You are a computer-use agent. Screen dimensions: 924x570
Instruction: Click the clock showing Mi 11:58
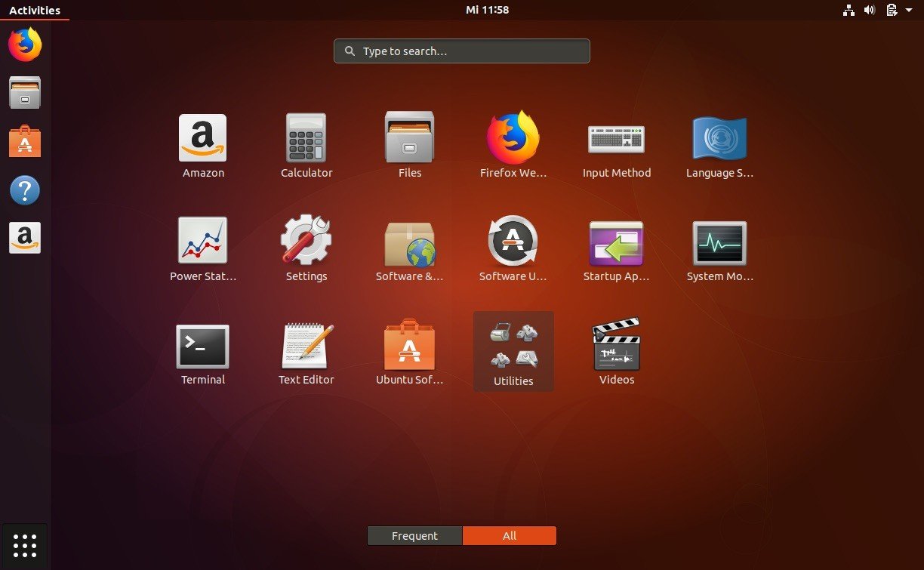point(488,10)
